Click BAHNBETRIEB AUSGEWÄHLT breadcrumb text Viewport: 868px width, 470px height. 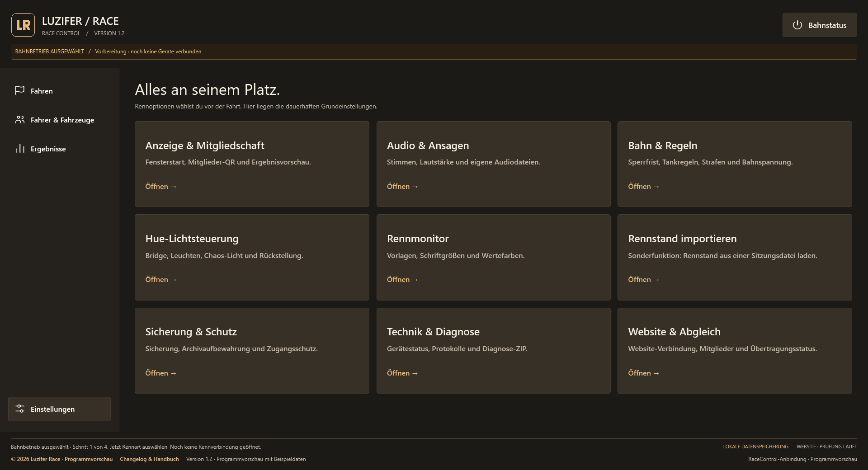[x=50, y=52]
